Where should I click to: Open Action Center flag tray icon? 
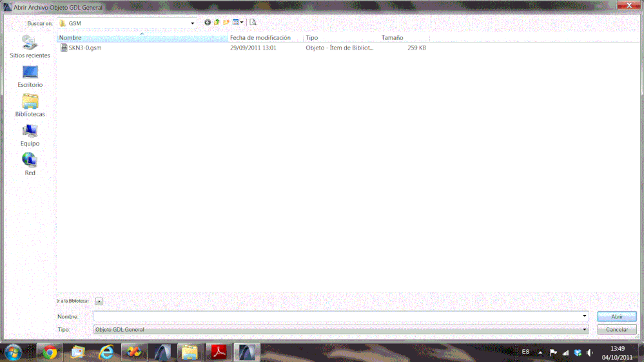[x=553, y=352]
